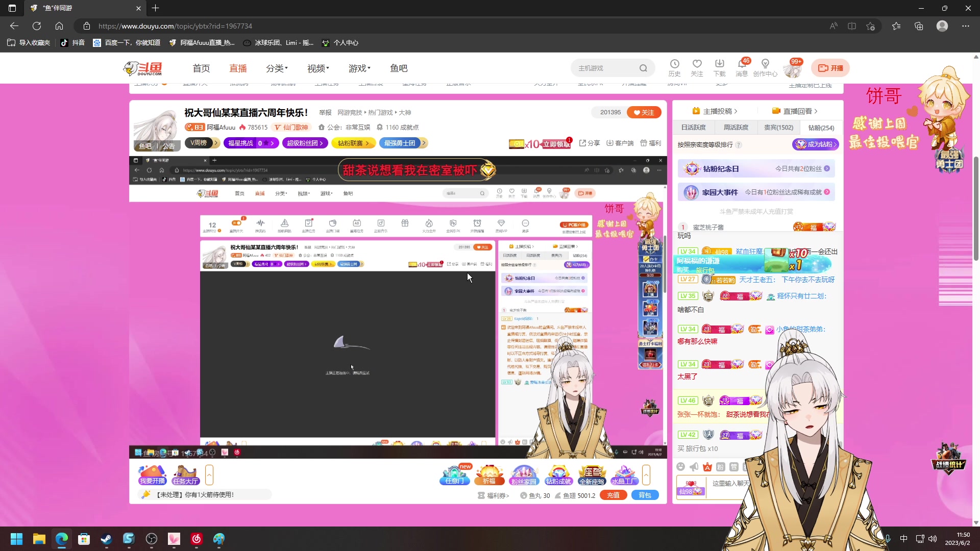This screenshot has width=980, height=551.
Task: Click the streamer avatar thumbnail
Action: [157, 131]
